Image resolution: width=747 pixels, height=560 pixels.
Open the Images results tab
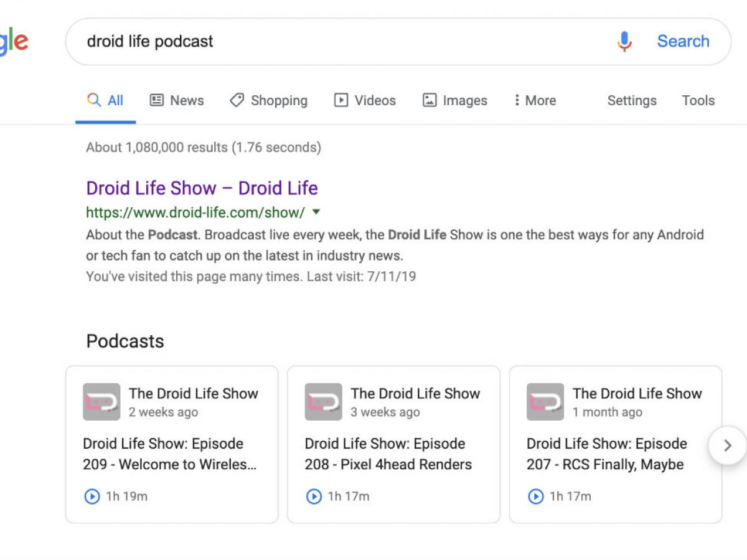455,101
